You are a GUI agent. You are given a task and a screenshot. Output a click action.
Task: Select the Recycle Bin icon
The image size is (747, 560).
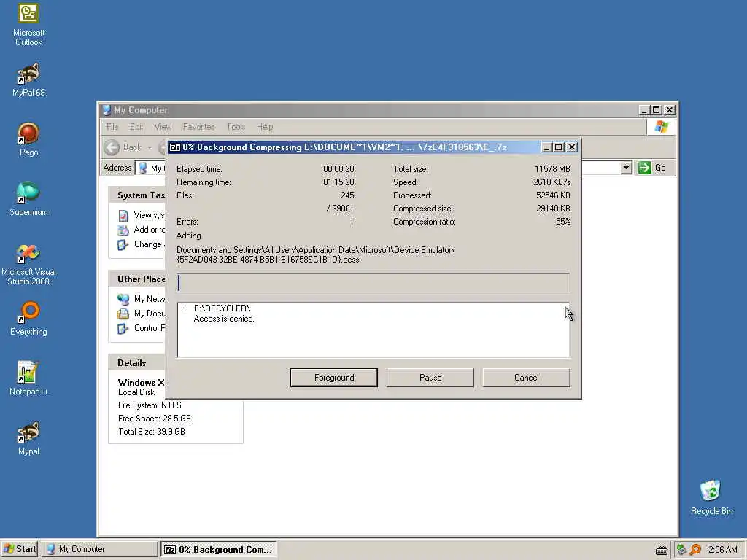click(711, 497)
